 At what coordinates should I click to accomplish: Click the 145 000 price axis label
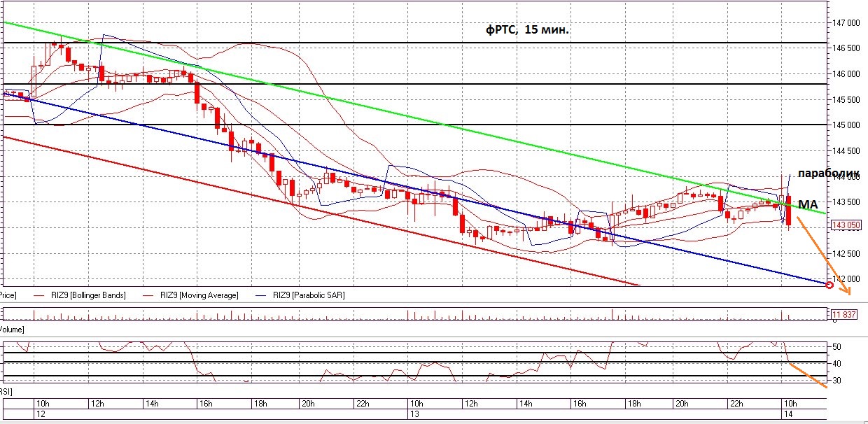[x=847, y=125]
